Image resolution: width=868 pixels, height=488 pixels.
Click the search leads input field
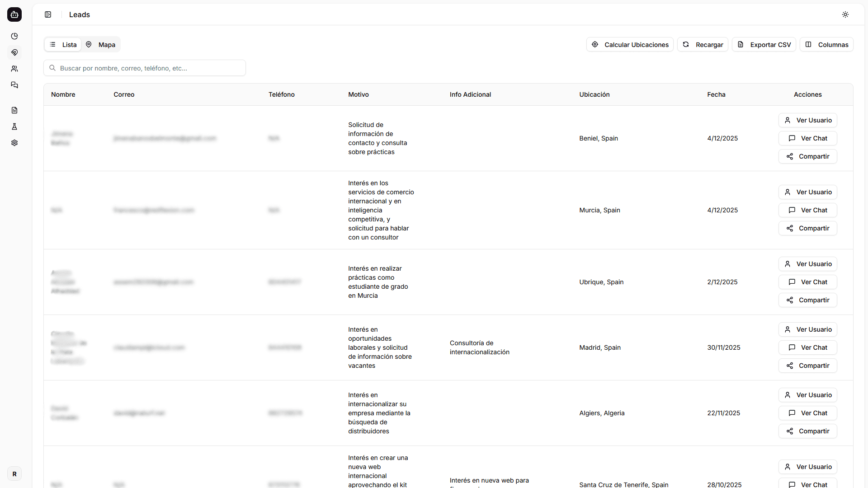(x=145, y=68)
